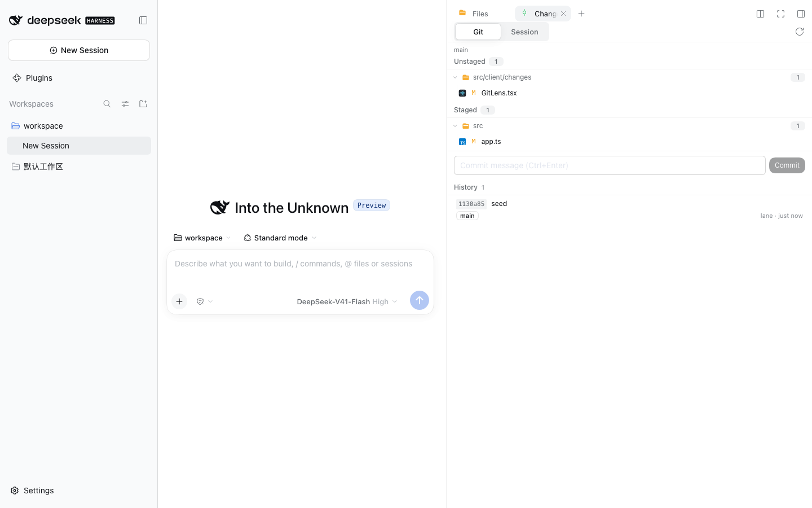This screenshot has height=508, width=812.
Task: Click the Into the Unknown heading
Action: [x=292, y=208]
